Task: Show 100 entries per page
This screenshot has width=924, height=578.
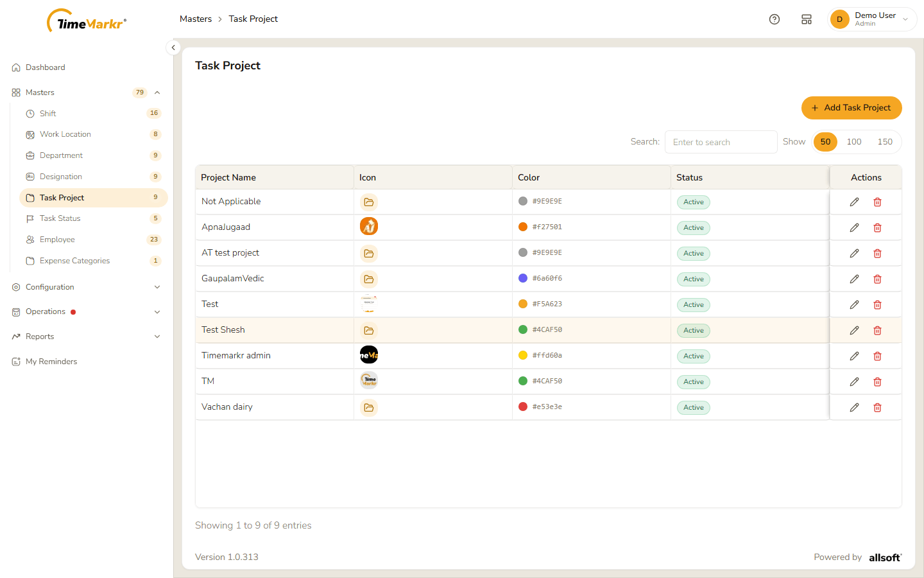Action: point(854,142)
